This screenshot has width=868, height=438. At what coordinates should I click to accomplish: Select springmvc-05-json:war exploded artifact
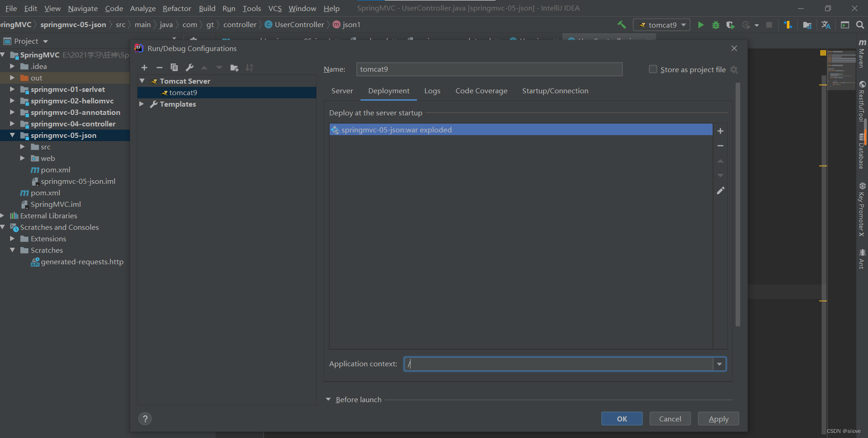[x=521, y=130]
